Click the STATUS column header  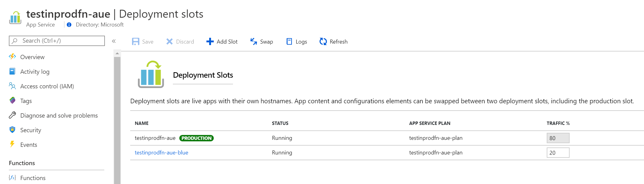(x=280, y=123)
